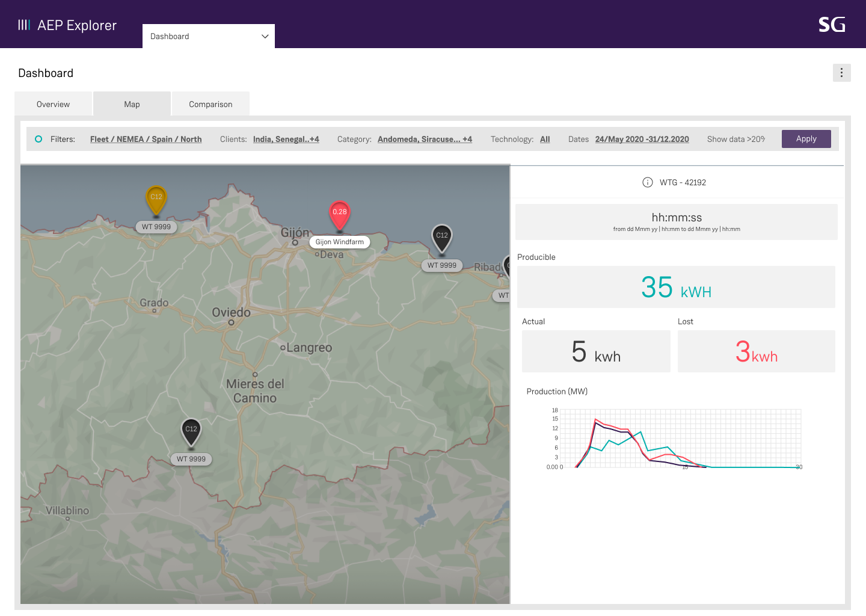866x616 pixels.
Task: Click the black C12 pin near Ribadesella
Action: coord(442,238)
